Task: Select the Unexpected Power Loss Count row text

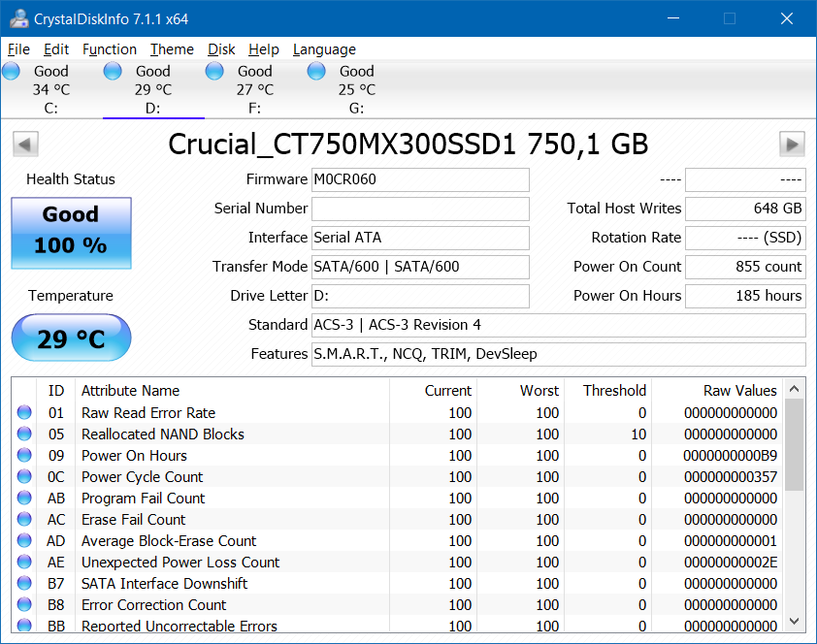Action: click(180, 563)
